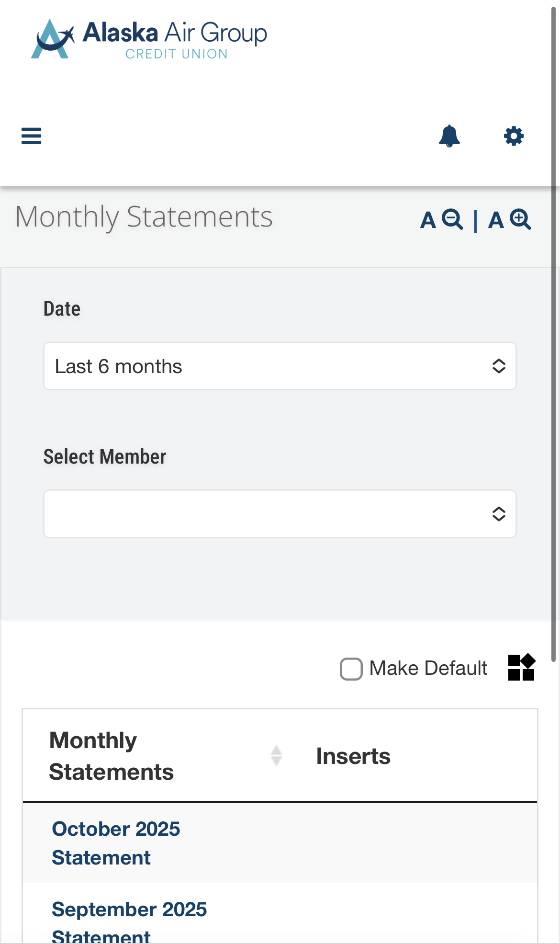This screenshot has width=560, height=944.
Task: Open notifications bell
Action: (x=449, y=136)
